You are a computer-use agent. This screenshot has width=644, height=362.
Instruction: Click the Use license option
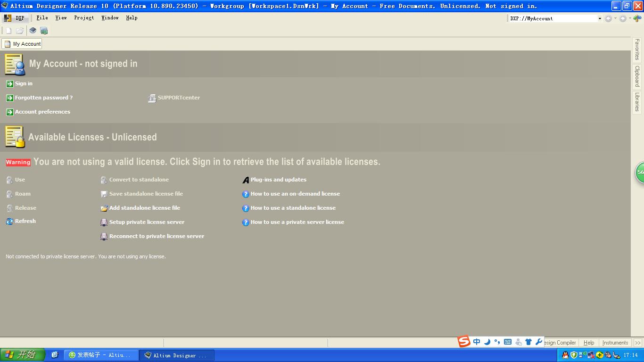pos(20,180)
